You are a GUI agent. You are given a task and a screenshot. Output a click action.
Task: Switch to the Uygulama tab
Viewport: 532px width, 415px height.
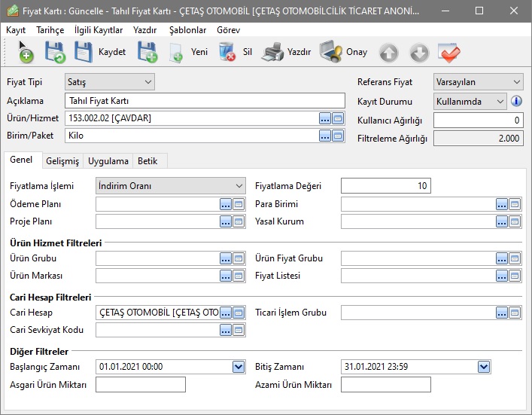click(x=108, y=161)
